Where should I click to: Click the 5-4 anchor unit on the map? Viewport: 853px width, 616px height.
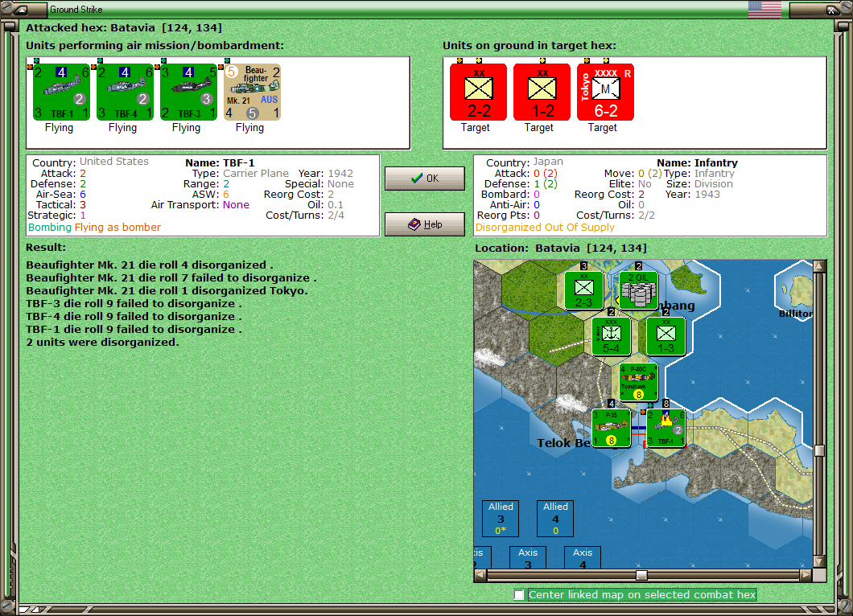click(612, 336)
